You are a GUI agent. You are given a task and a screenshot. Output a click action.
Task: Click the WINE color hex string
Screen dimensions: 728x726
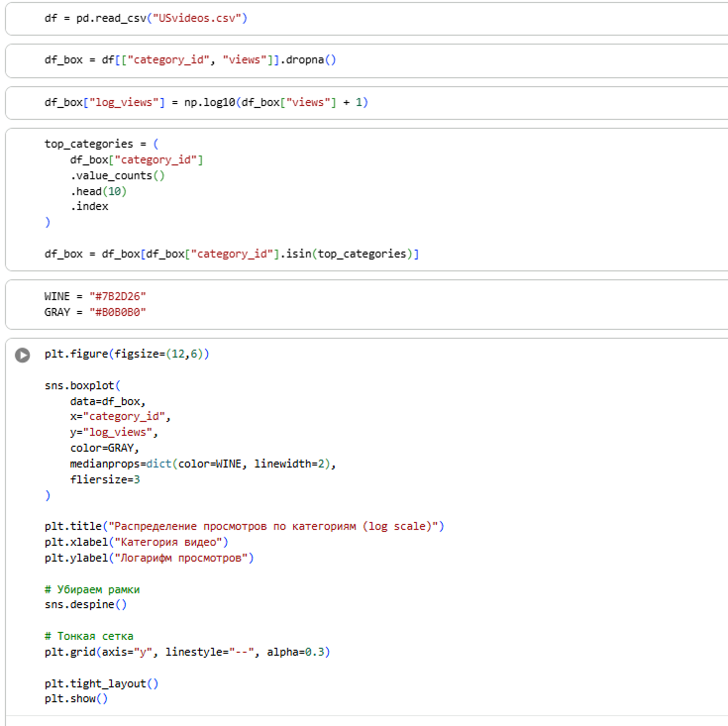(117, 296)
